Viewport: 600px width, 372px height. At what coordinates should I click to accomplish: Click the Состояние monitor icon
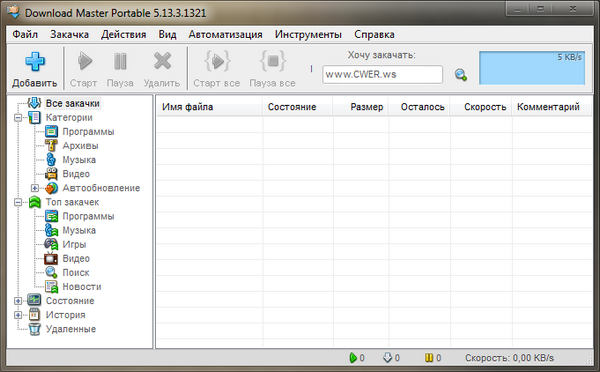(x=34, y=300)
